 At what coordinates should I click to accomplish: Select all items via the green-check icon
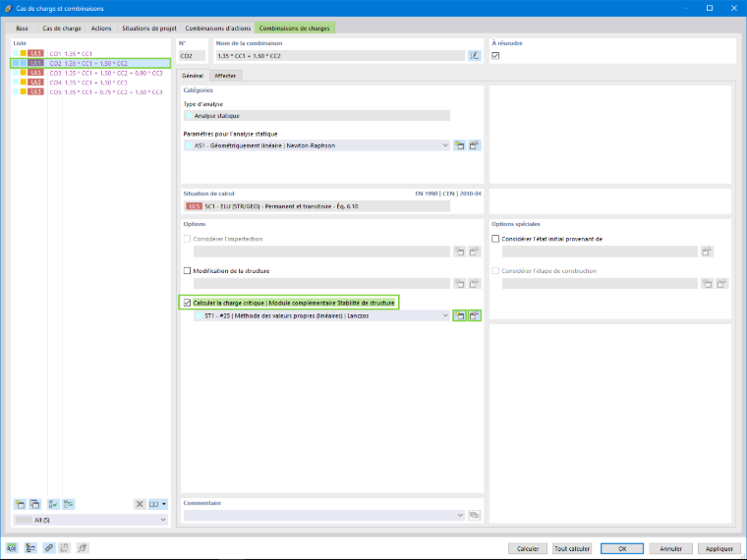(53, 504)
